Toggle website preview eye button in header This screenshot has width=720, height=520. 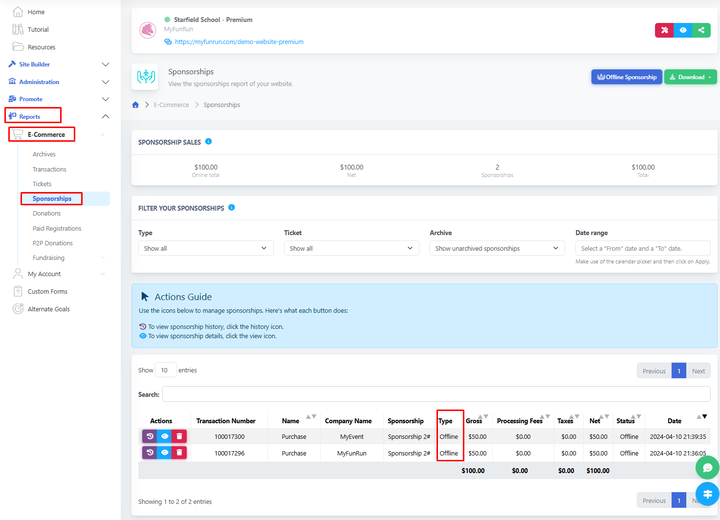pyautogui.click(x=684, y=30)
